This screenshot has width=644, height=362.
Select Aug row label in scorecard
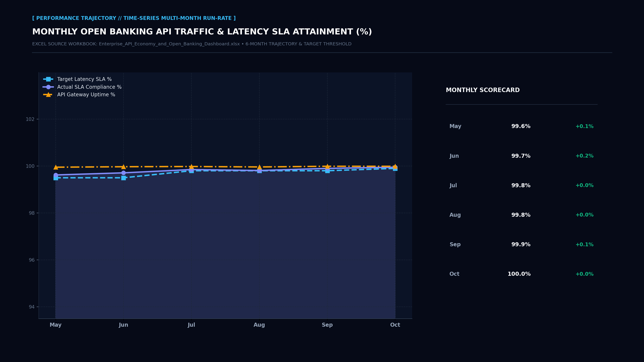click(x=455, y=215)
